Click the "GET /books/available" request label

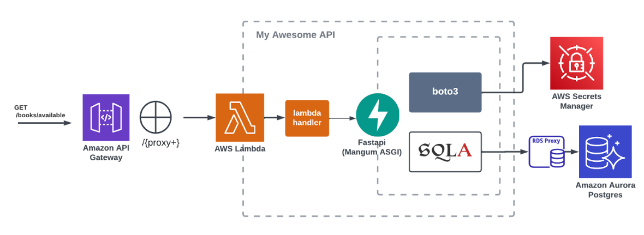(40, 111)
